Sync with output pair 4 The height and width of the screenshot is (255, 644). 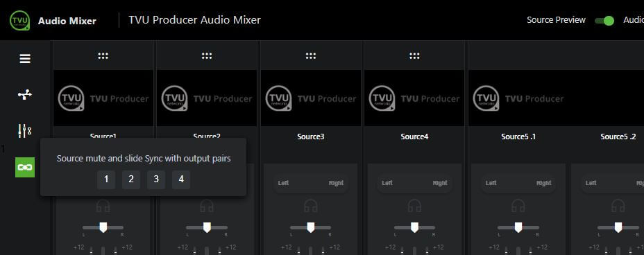tap(181, 179)
